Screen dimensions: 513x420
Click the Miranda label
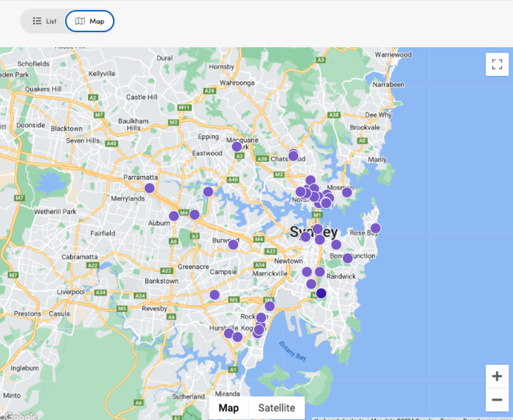click(x=227, y=393)
